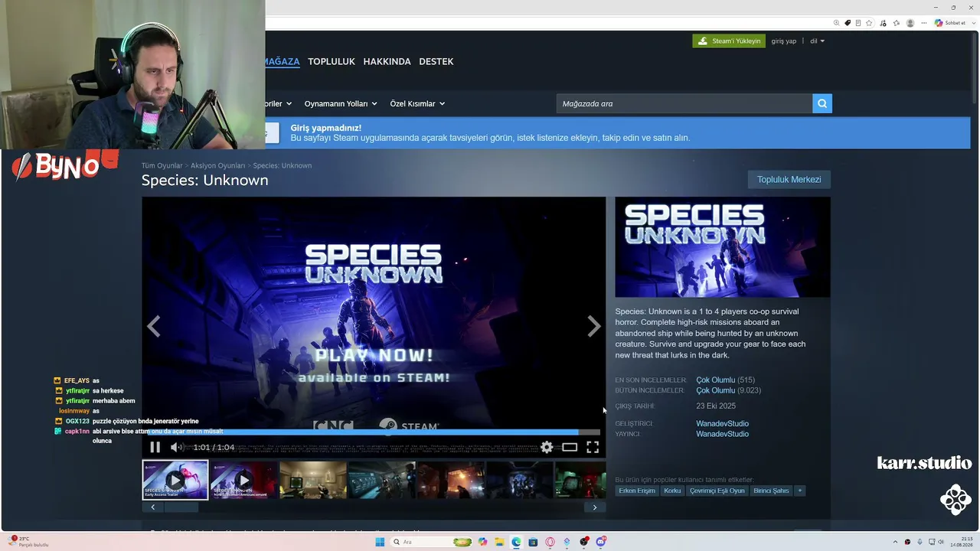Show hidden system tray icons chevron
The image size is (980, 551).
coord(895,542)
